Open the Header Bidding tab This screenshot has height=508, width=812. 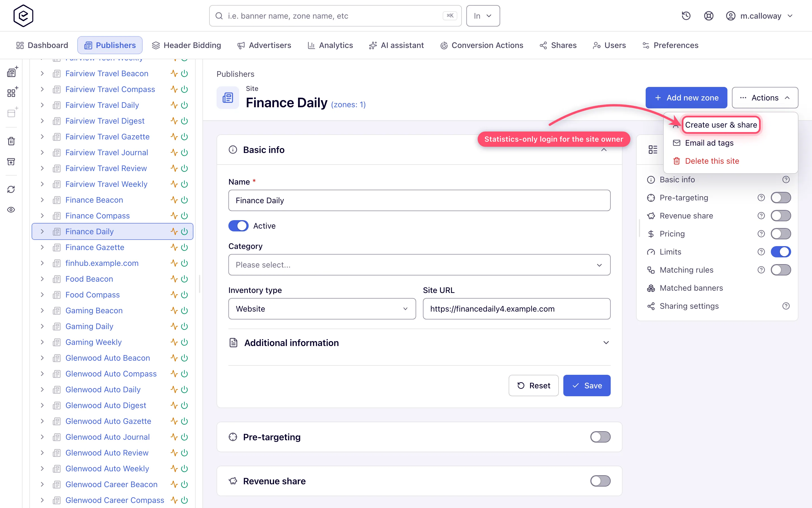point(186,45)
